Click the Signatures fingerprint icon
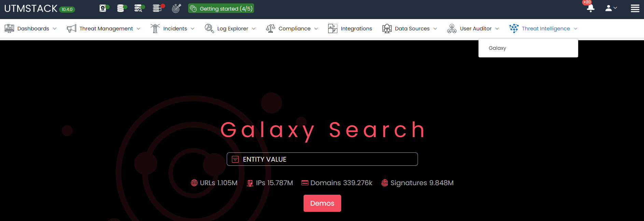 (384, 183)
